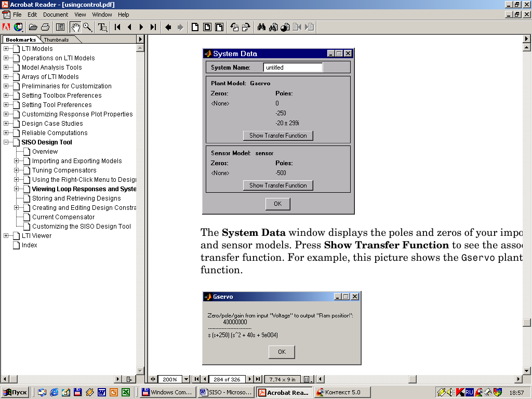The image size is (532, 399).
Task: Click document horizontal scrollbar thumb
Action: (412, 379)
